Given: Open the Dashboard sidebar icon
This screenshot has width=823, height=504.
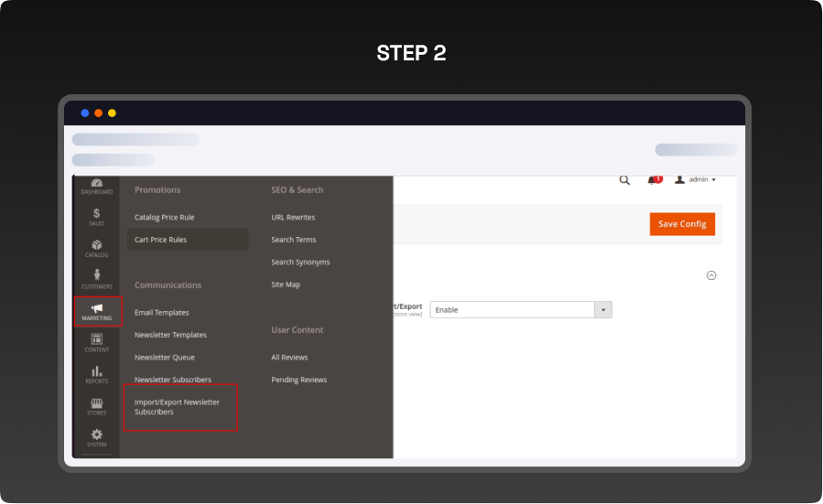Looking at the screenshot, I should [x=96, y=186].
